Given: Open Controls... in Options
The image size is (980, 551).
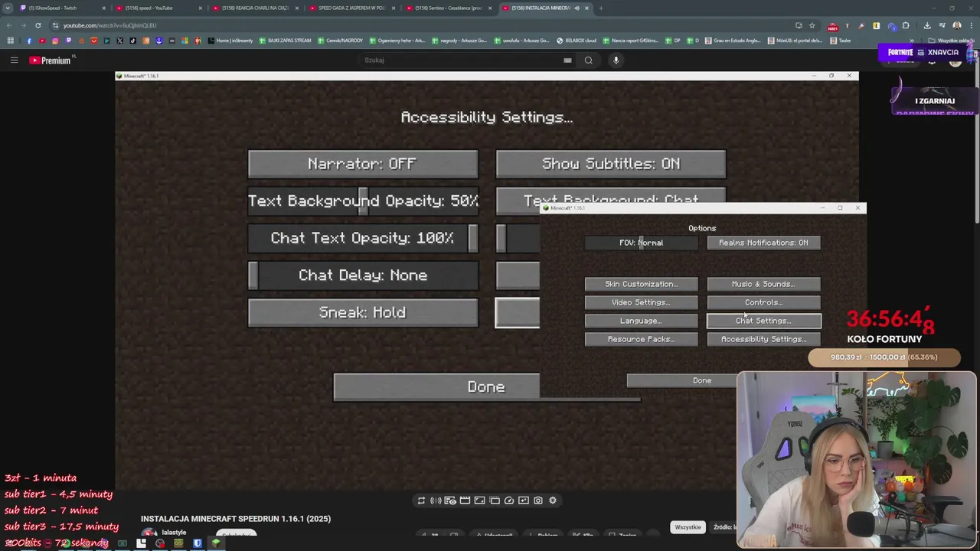Looking at the screenshot, I should (x=763, y=302).
